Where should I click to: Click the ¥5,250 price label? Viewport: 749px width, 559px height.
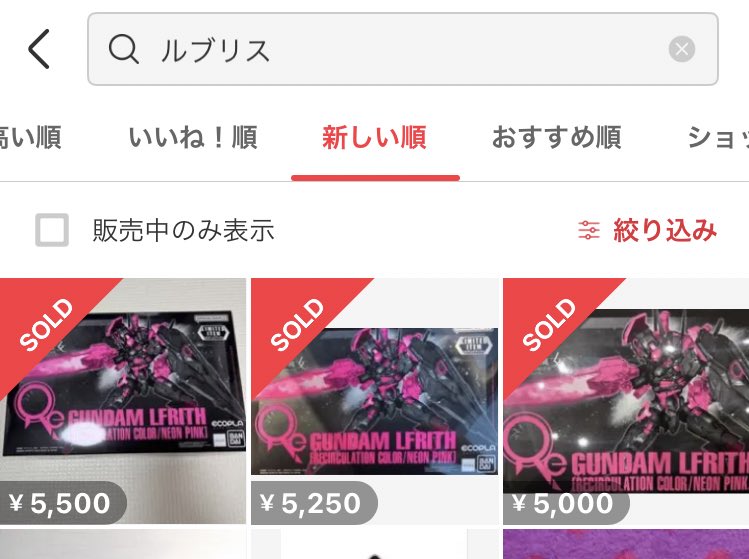click(x=314, y=503)
